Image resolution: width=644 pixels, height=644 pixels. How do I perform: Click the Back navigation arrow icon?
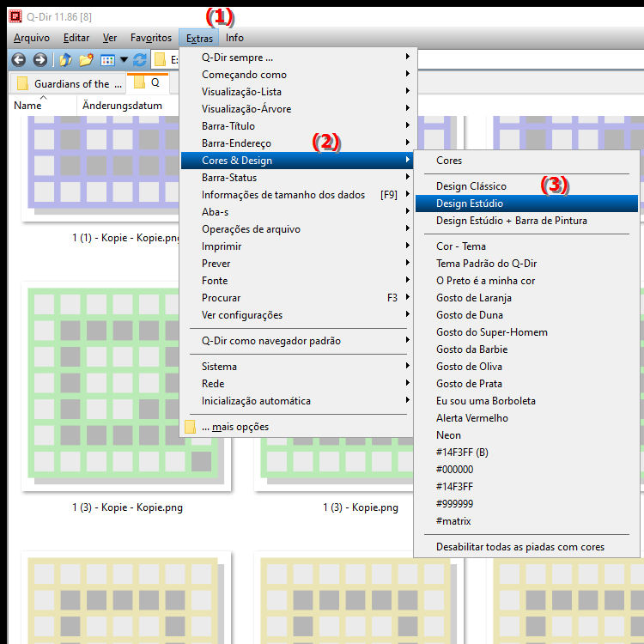click(19, 60)
